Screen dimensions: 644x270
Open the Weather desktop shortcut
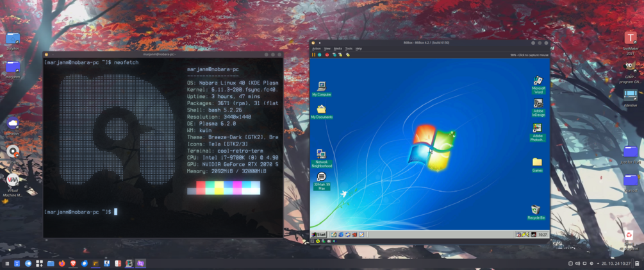click(13, 126)
